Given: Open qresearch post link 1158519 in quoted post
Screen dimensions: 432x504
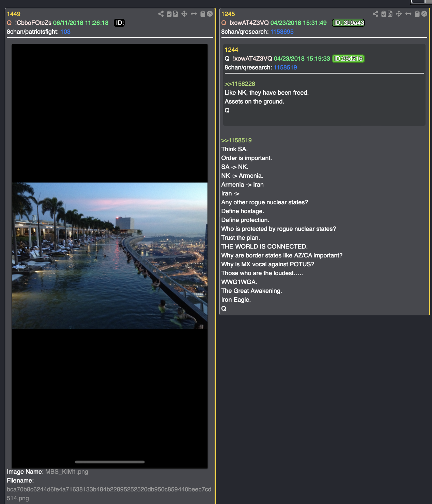Looking at the screenshot, I should [x=286, y=67].
